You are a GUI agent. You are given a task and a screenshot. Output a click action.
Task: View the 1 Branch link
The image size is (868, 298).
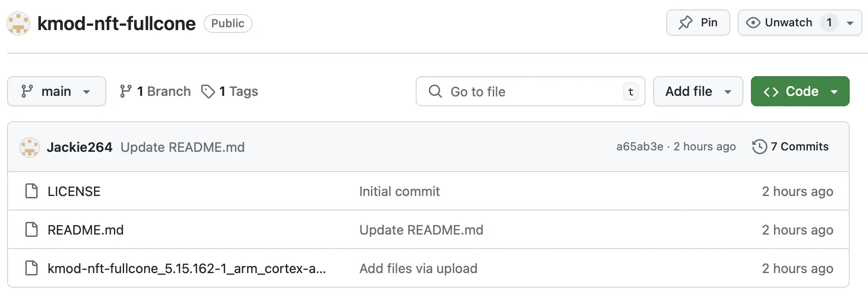point(155,91)
